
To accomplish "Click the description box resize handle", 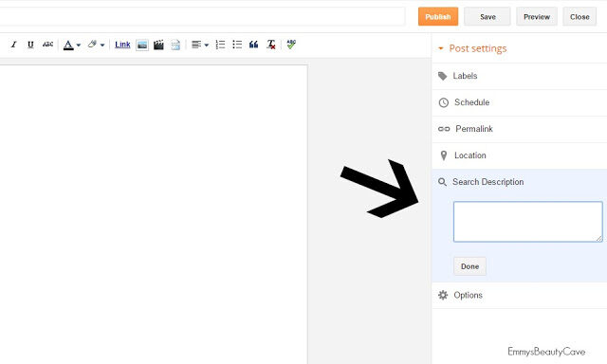I will point(599,239).
